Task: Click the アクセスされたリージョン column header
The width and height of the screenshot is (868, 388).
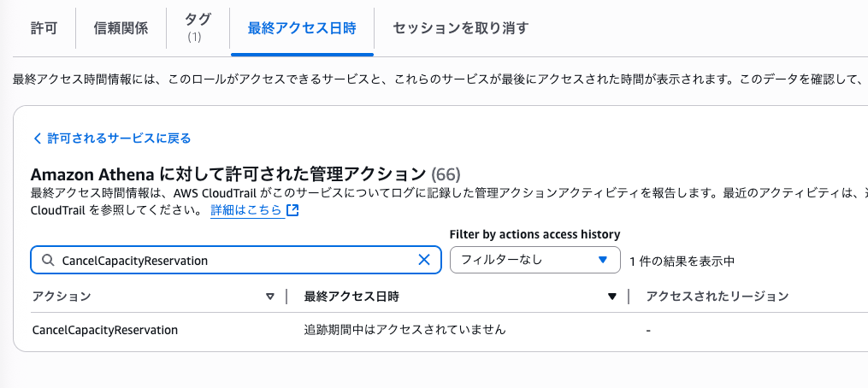Action: (717, 297)
